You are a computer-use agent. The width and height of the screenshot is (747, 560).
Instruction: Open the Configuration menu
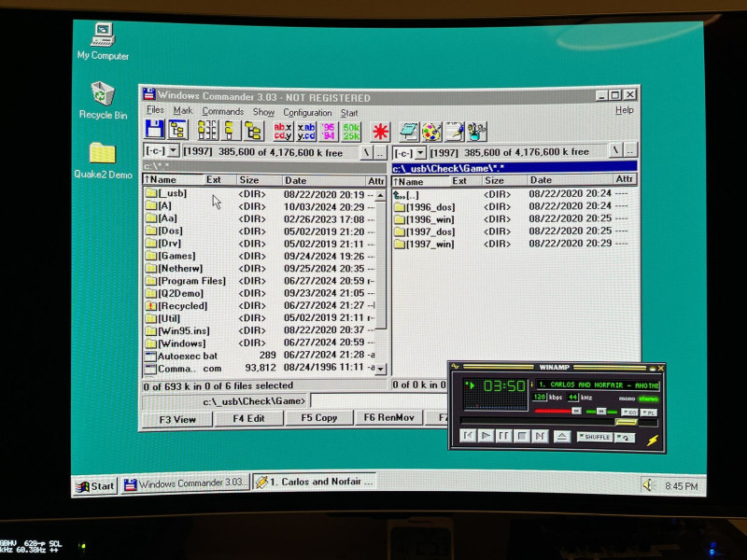click(307, 113)
